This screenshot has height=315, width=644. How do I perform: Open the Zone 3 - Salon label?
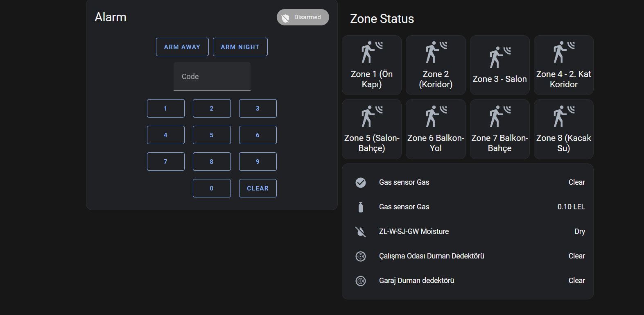[500, 79]
